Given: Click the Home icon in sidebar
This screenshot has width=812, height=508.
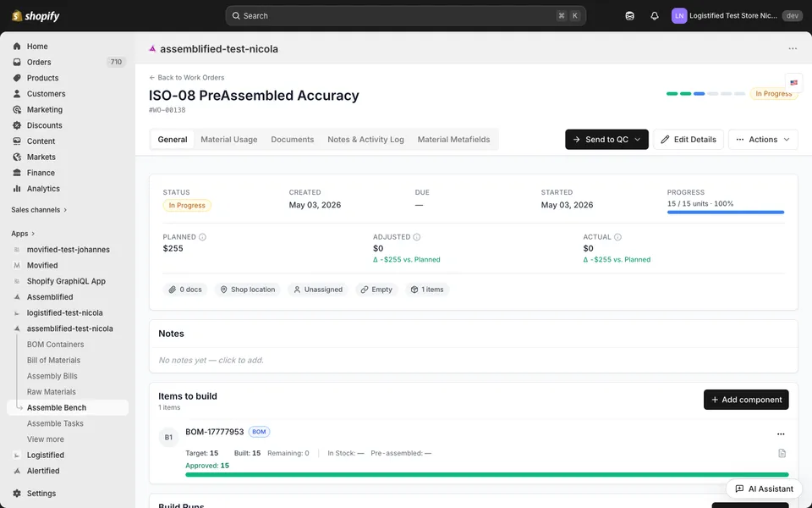Looking at the screenshot, I should pos(17,46).
